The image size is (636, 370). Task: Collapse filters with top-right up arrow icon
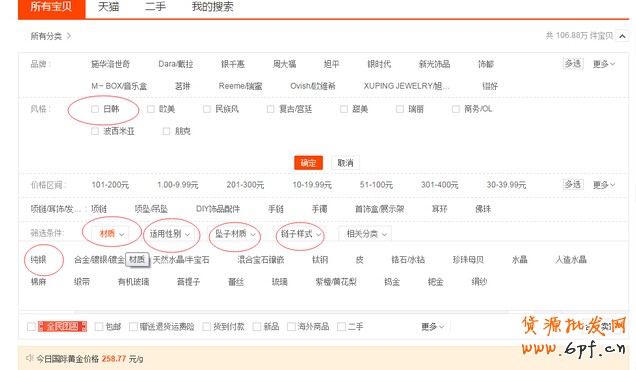[x=621, y=36]
